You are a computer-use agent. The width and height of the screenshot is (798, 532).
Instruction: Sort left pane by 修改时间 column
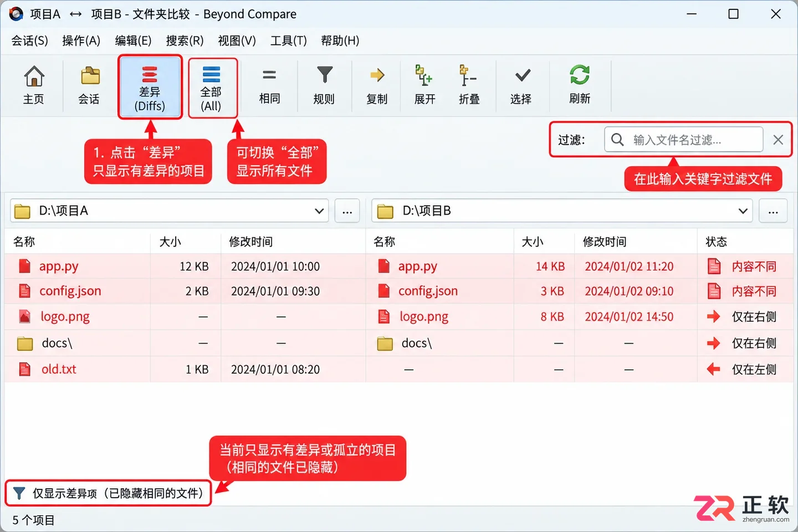(251, 242)
